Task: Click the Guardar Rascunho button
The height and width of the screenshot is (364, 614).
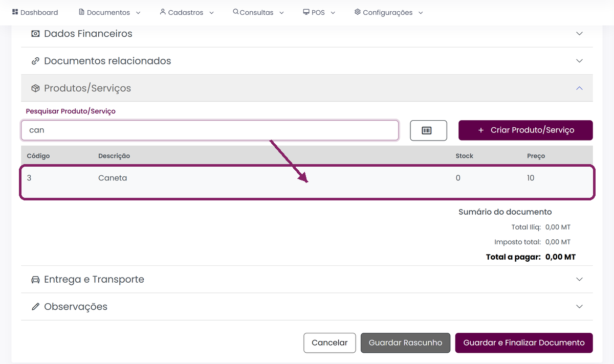Action: 405,343
